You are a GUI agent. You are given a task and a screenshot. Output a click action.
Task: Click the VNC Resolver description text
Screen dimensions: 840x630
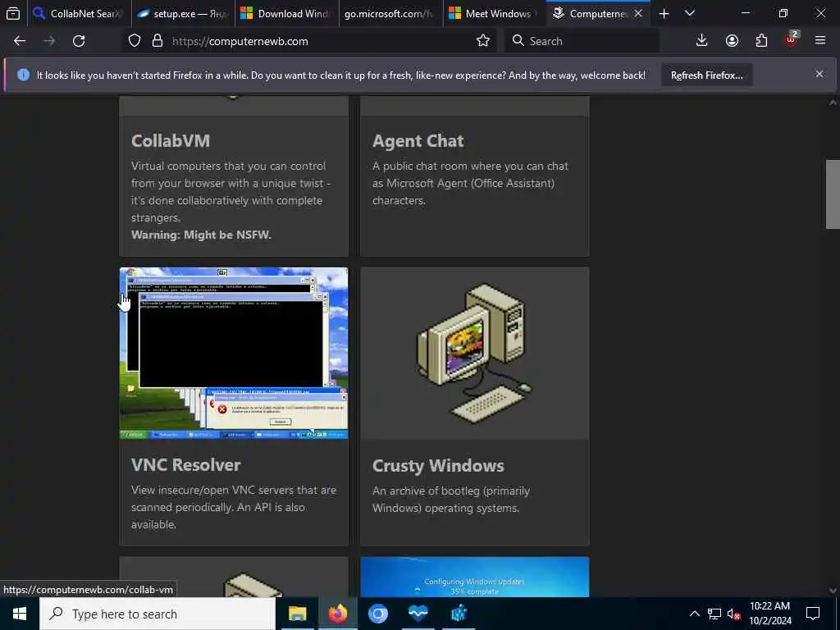point(234,507)
